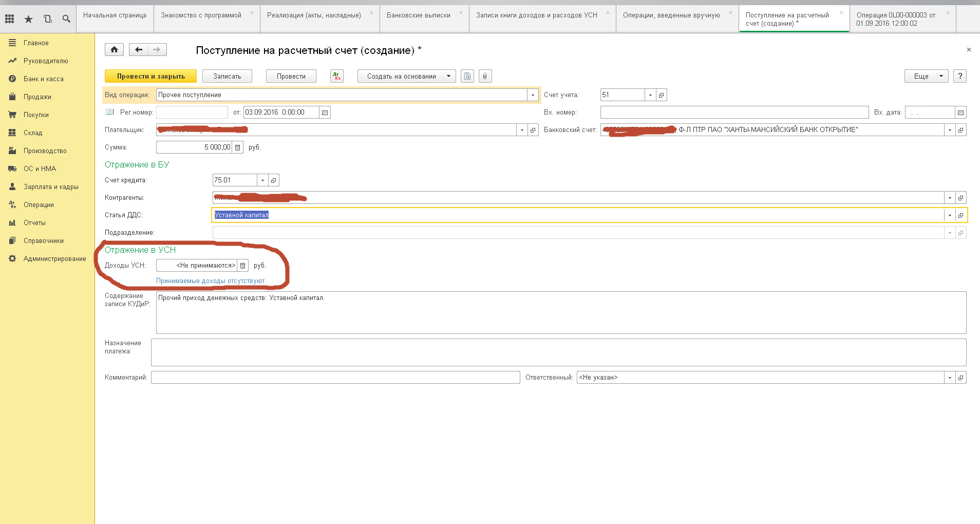
Task: Switch to Банковские выписки tab
Action: click(418, 15)
